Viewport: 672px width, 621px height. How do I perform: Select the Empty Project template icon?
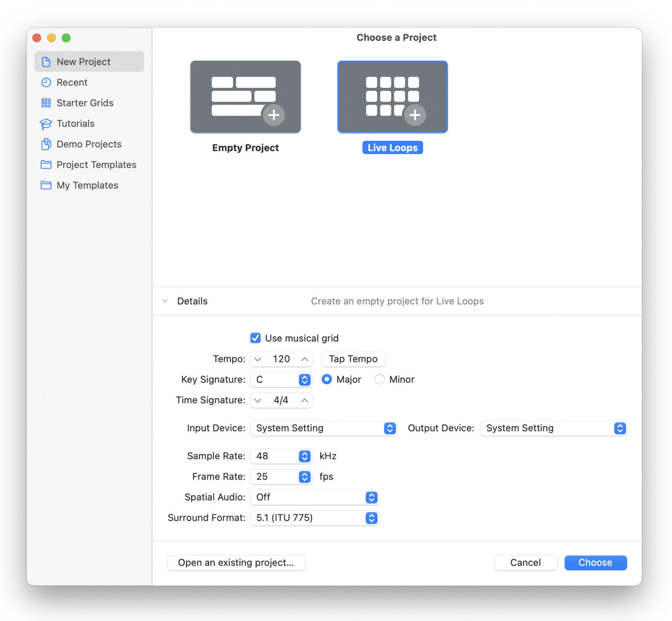[245, 97]
